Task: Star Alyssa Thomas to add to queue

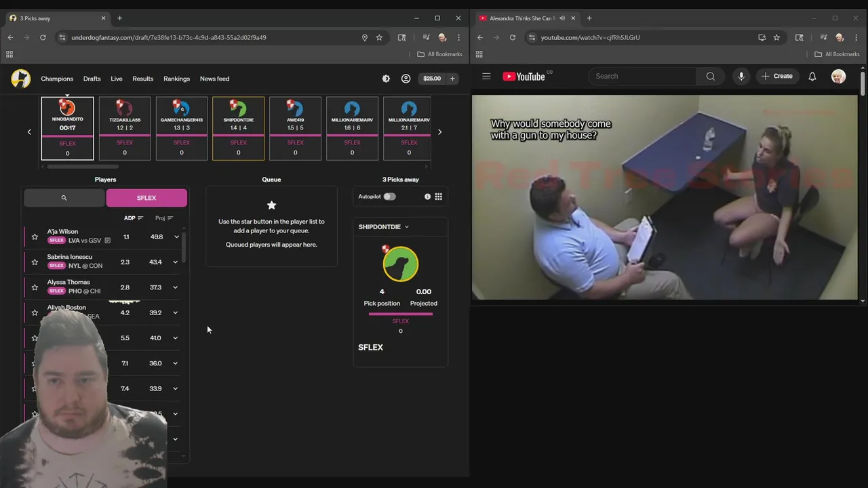Action: 35,287
